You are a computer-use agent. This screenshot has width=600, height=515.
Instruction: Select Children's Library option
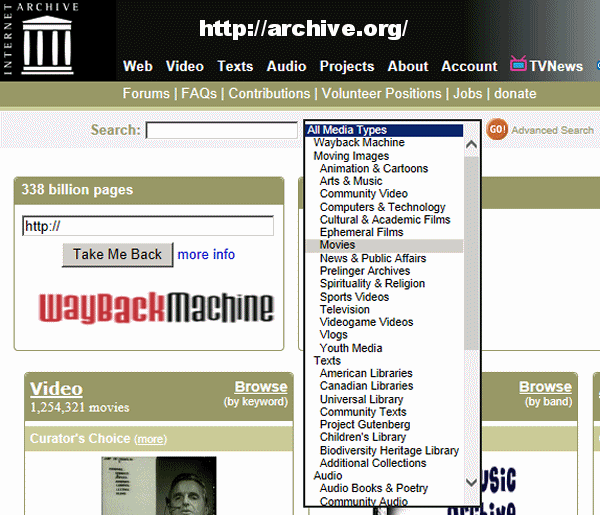pyautogui.click(x=385, y=437)
